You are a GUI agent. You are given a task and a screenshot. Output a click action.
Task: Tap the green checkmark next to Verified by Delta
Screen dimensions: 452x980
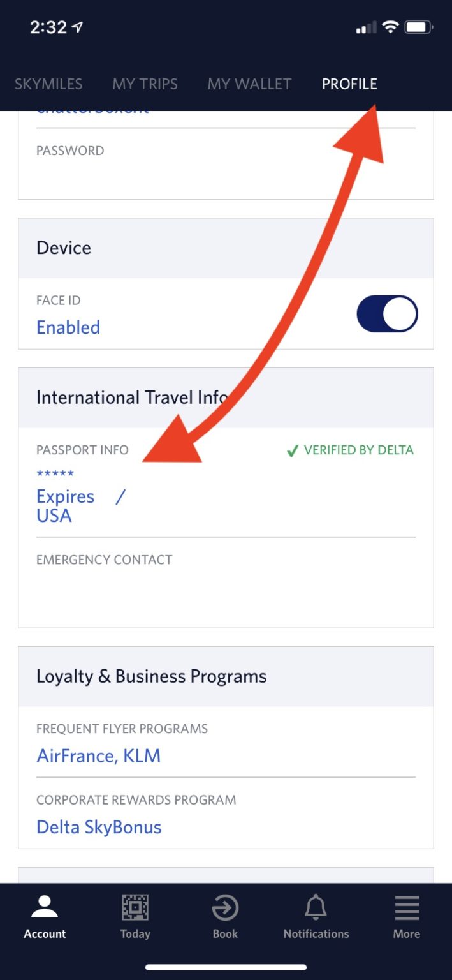tap(292, 450)
